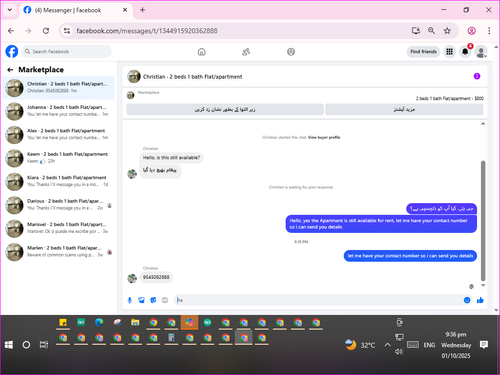Open Chrome three-dot menu

click(489, 31)
